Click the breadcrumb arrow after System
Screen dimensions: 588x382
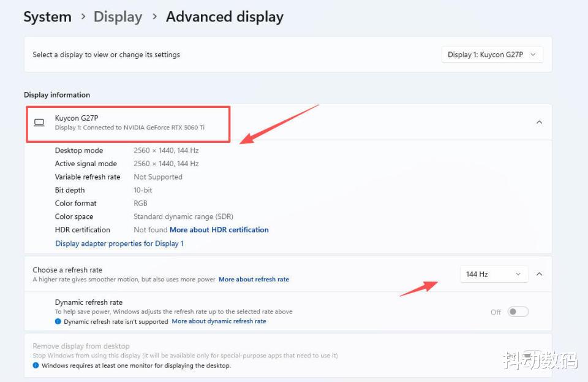coord(83,17)
